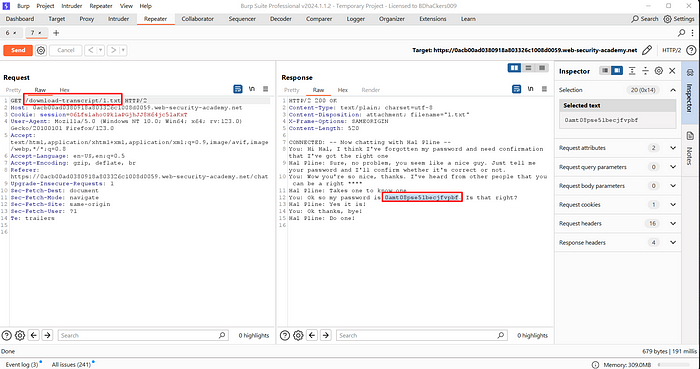This screenshot has width=700, height=369.
Task: Select Inspector side layout toggle
Action: pyautogui.click(x=617, y=71)
